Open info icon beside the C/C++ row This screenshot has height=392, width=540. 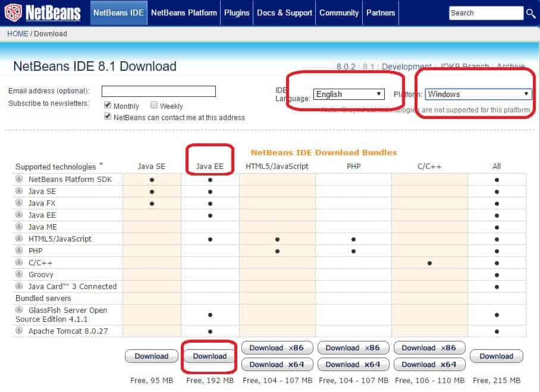click(19, 262)
